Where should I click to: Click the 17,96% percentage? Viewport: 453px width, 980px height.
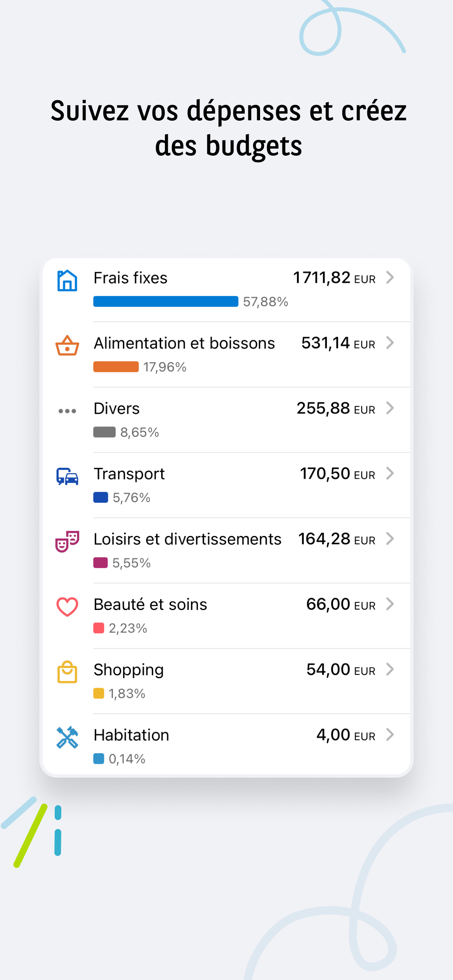click(x=165, y=367)
